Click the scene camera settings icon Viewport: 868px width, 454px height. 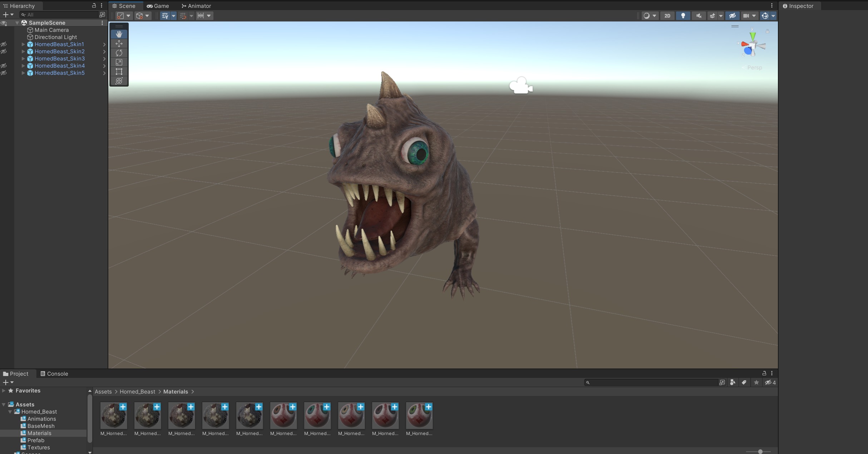[x=746, y=16]
